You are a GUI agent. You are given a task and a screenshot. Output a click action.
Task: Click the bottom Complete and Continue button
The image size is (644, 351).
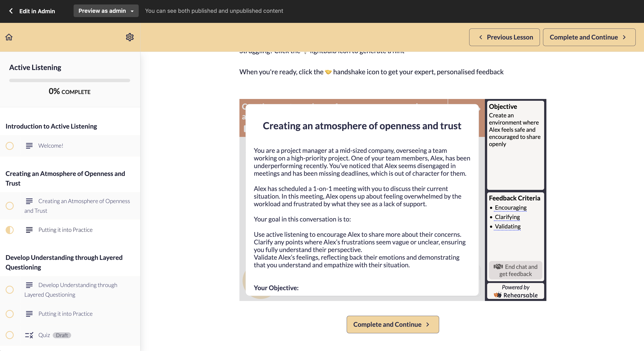392,324
